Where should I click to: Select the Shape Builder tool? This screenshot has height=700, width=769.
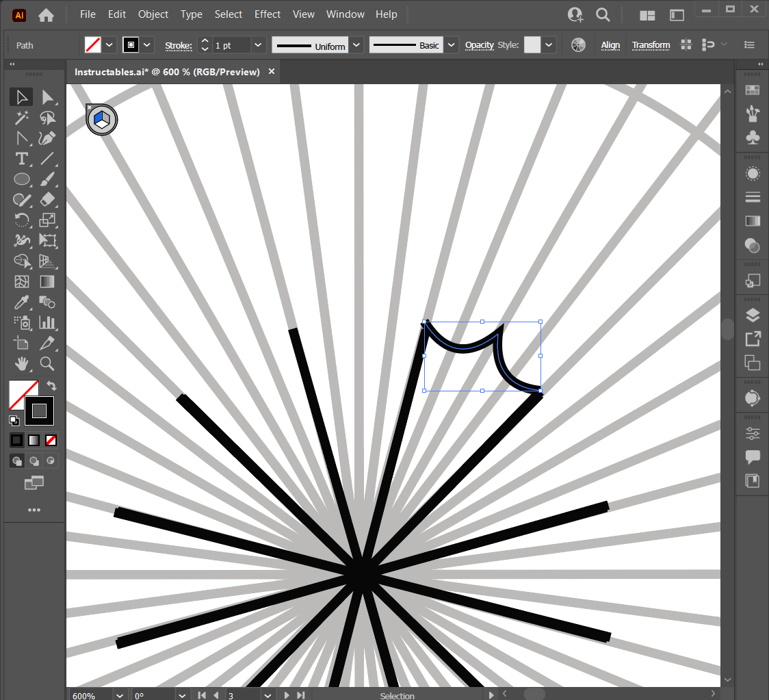[21, 261]
